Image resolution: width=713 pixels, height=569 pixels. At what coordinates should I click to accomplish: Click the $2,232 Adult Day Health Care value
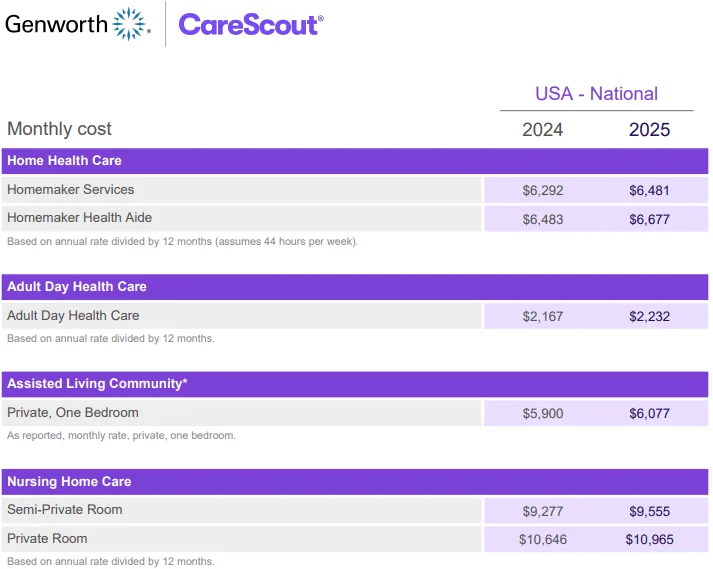tap(649, 317)
